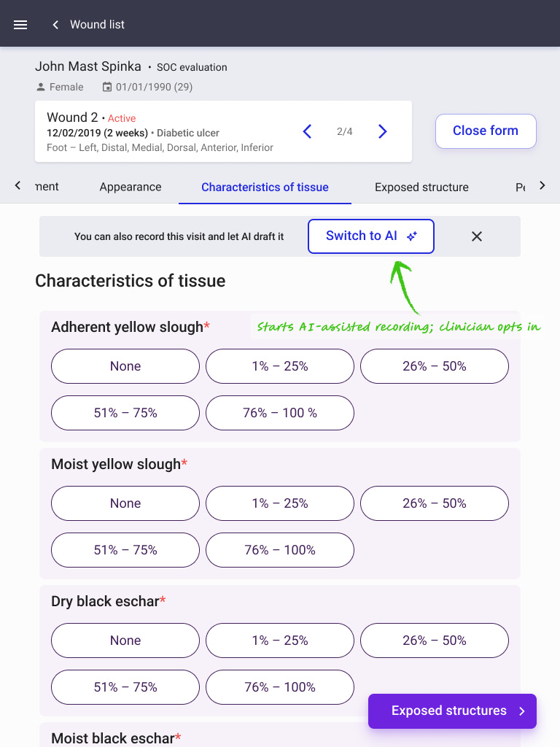Viewport: 560px width, 747px height.
Task: Go to next wound arrow
Action: (x=382, y=131)
